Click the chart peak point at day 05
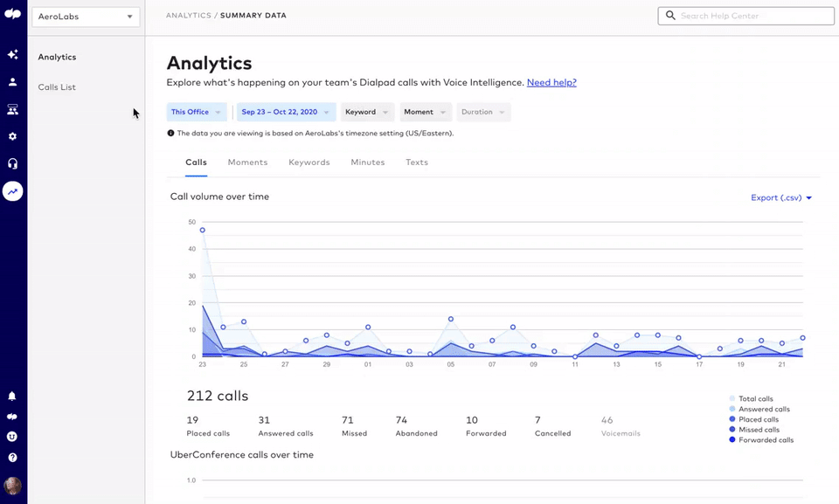 click(x=451, y=319)
